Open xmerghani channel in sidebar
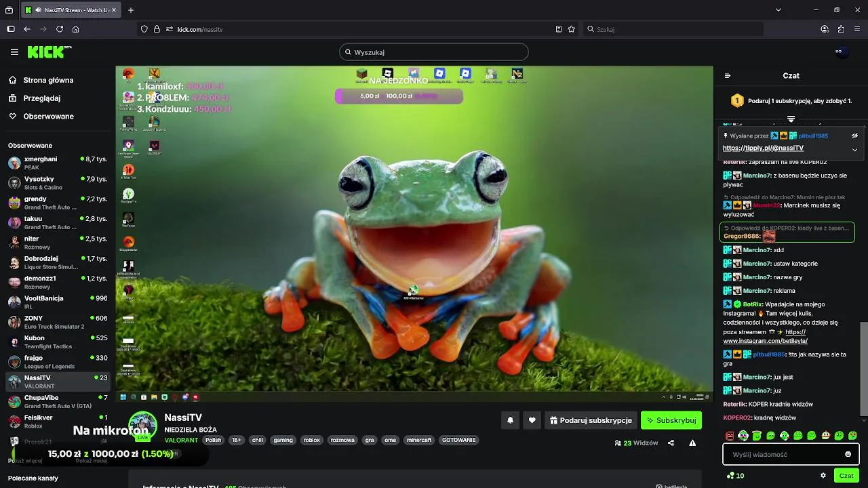 tap(58, 163)
